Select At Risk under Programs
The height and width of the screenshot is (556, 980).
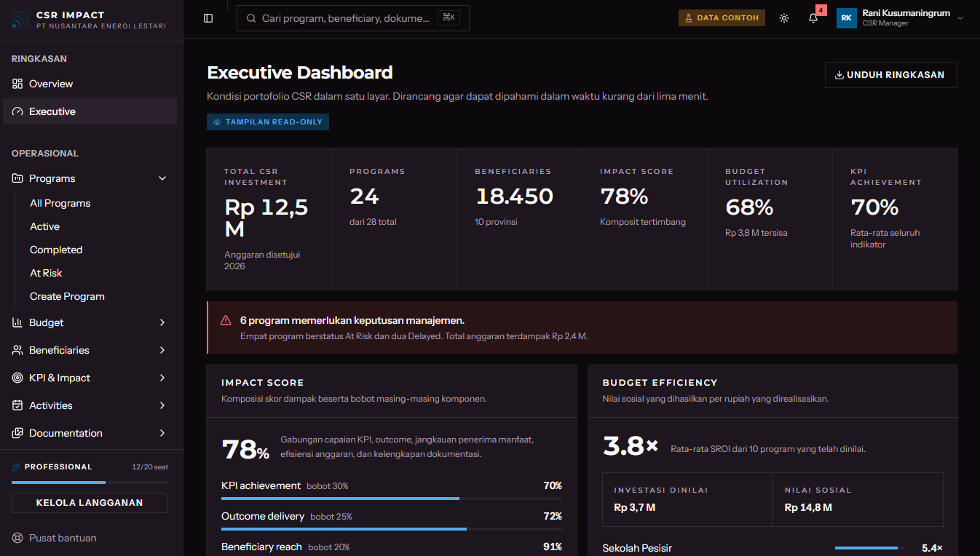[x=46, y=273]
